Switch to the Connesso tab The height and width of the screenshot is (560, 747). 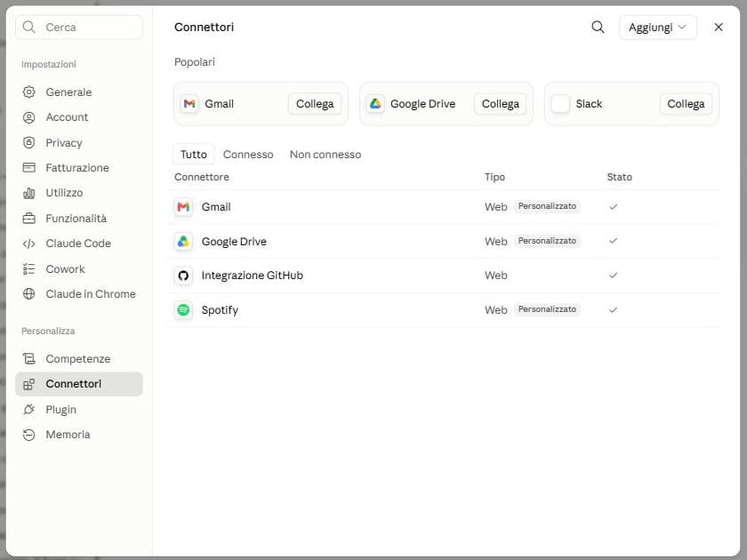pos(248,155)
